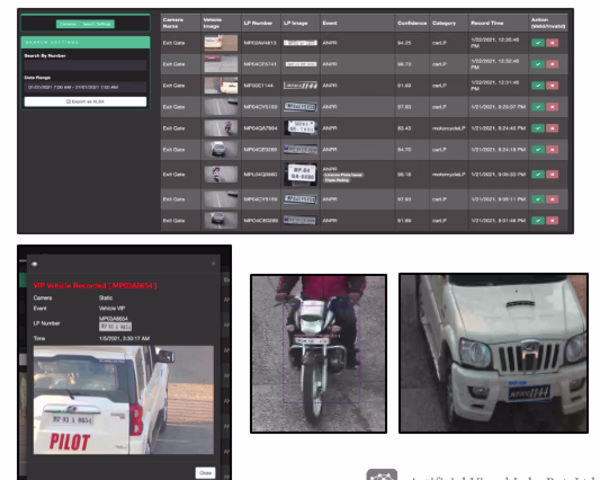Validate the 9:25:07 PM record with green check
The height and width of the screenshot is (480, 600).
coord(538,107)
